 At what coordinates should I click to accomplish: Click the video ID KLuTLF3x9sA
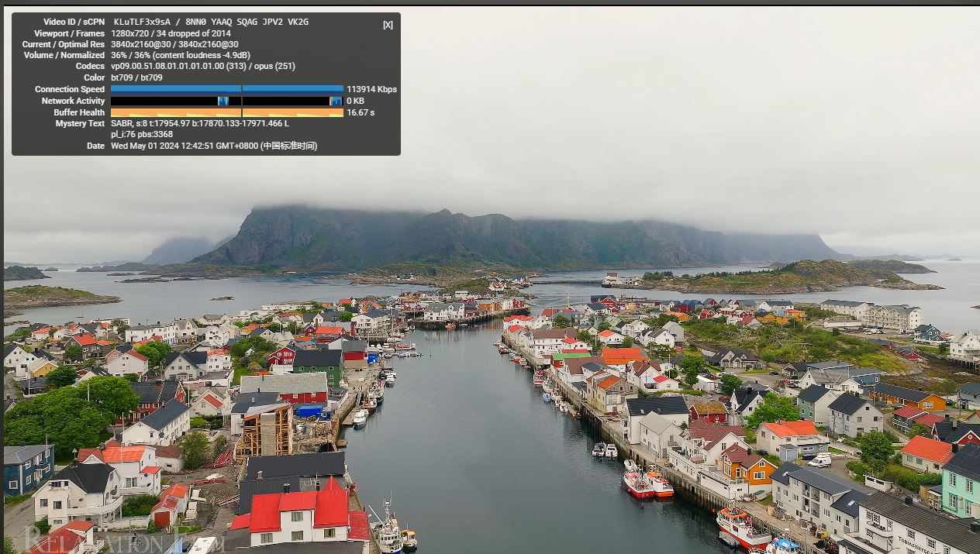coord(140,22)
